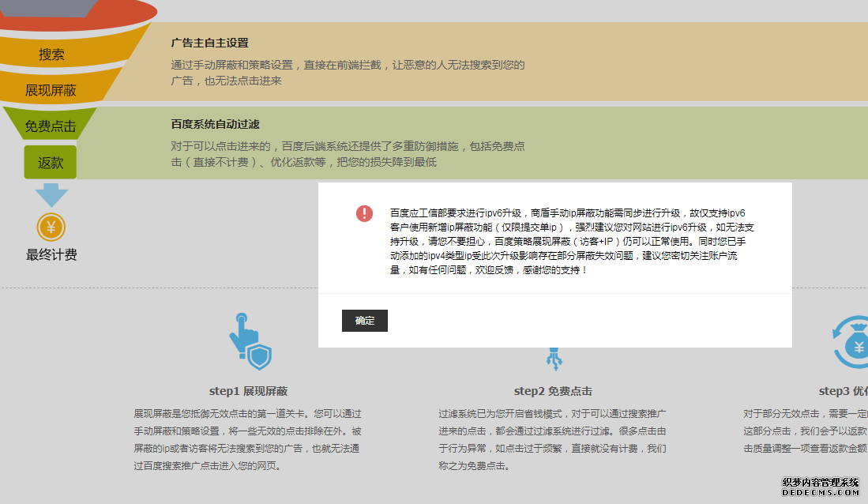Click the green 返款 funnel block
Image resolution: width=868 pixels, height=504 pixels.
tap(51, 162)
